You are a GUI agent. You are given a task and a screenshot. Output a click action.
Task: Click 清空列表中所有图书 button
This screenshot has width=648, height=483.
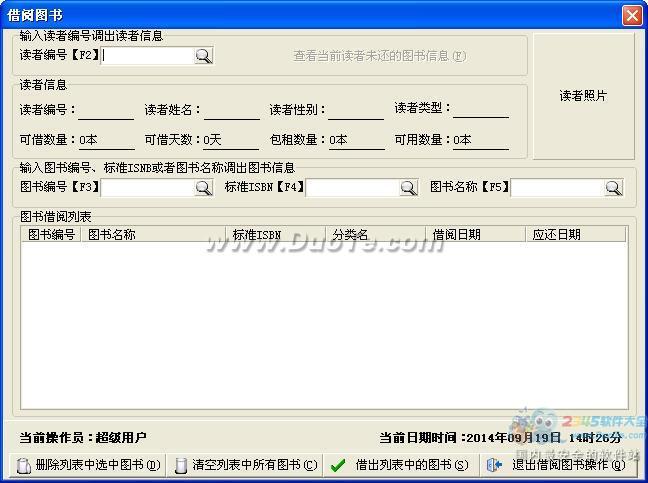point(245,465)
